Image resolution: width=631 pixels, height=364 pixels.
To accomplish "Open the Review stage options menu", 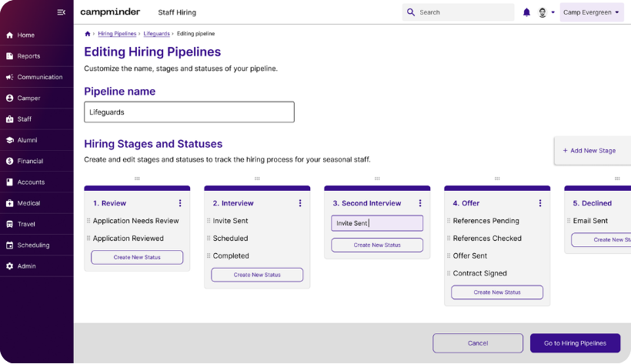I will coord(180,203).
